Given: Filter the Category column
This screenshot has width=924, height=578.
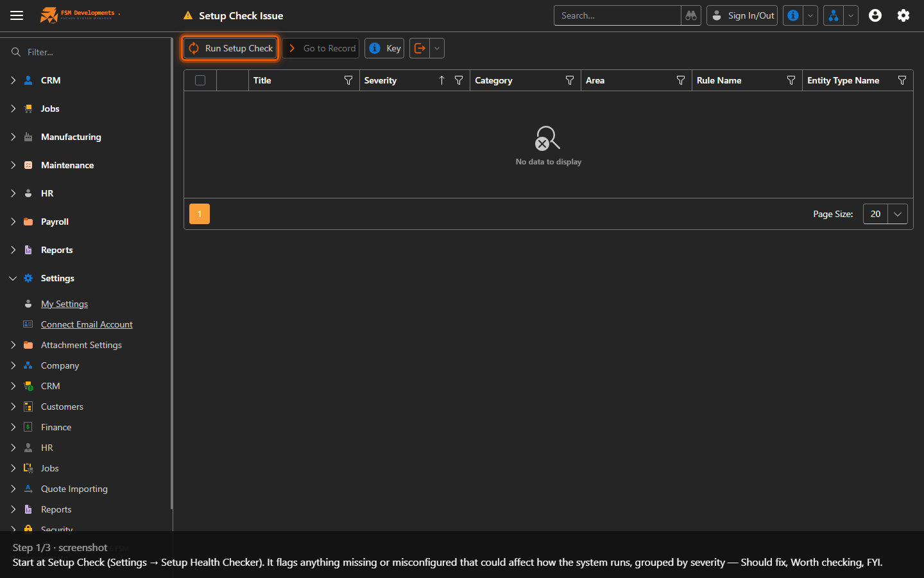Looking at the screenshot, I should (570, 80).
